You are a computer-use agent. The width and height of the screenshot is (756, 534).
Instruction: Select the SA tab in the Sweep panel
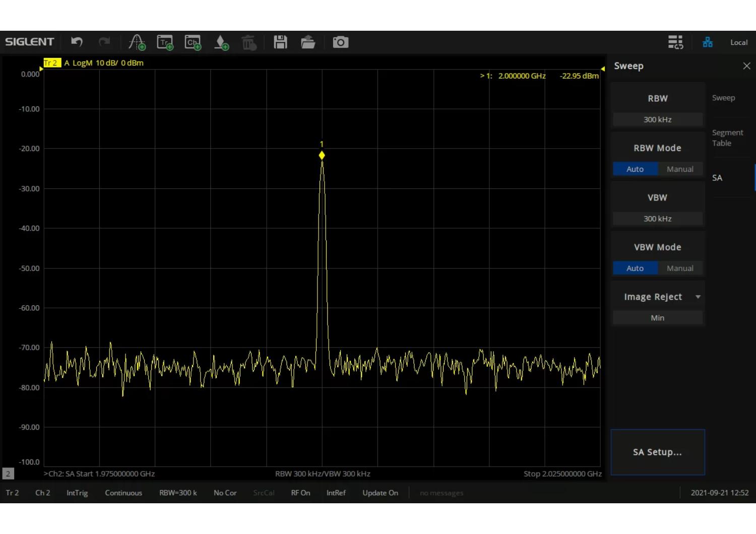pos(717,177)
